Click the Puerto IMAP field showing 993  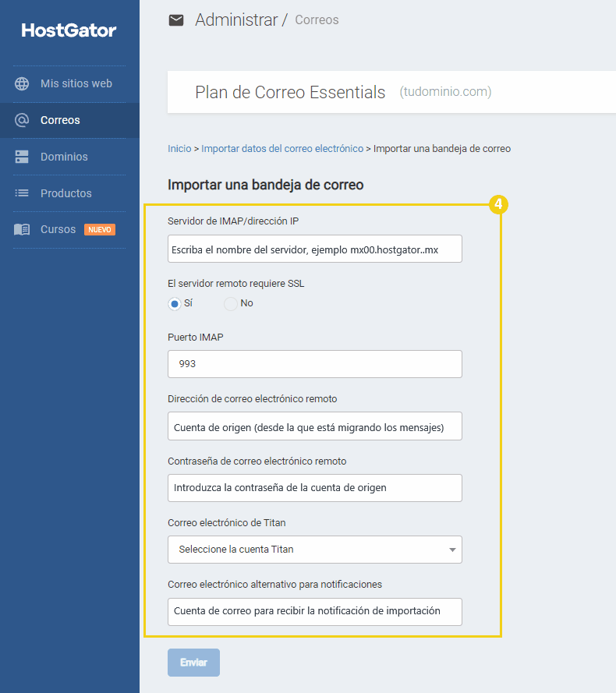[315, 364]
